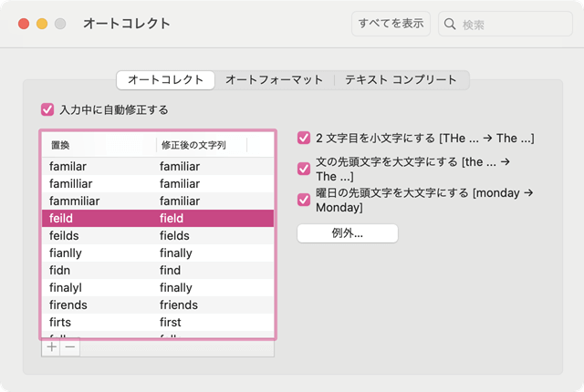Disable 曜日の先頭文字を大文字にする checkbox
The image size is (584, 392).
[304, 200]
